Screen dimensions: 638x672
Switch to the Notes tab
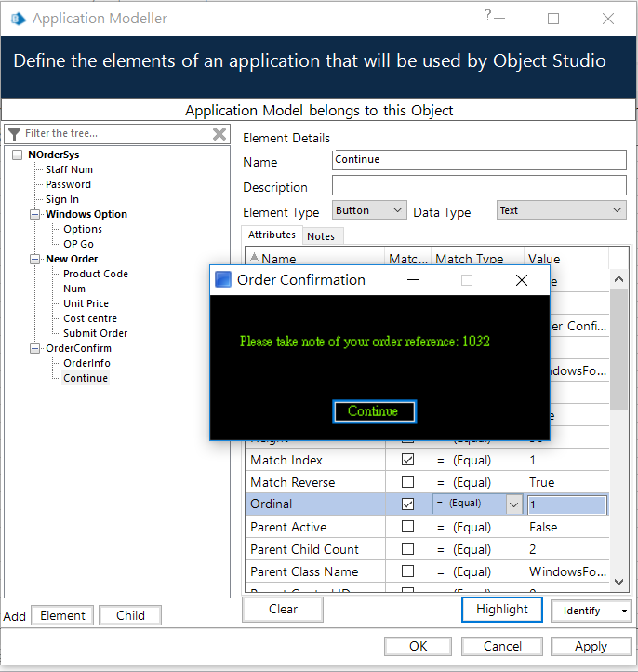[x=321, y=236]
